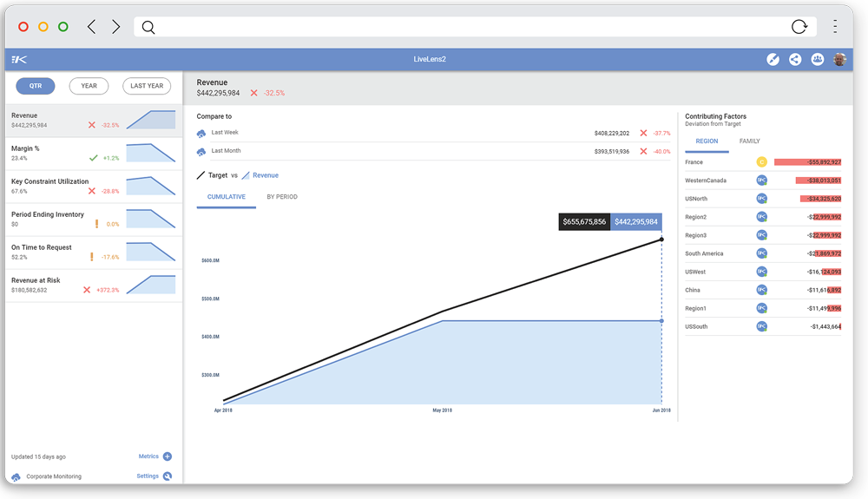
Task: Click the team members icon in header
Action: pos(818,59)
